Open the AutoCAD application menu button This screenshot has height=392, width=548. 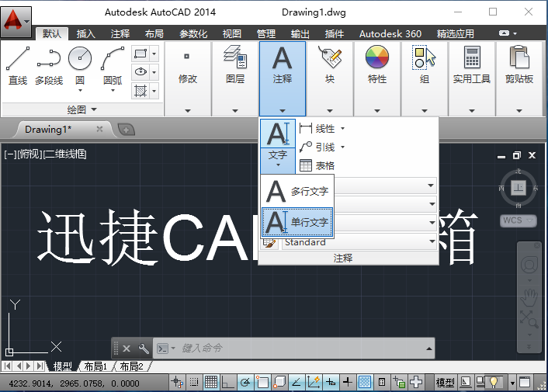(x=16, y=22)
